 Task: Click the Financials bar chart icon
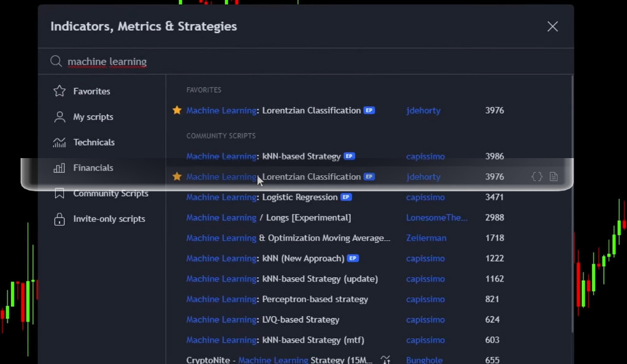point(59,168)
